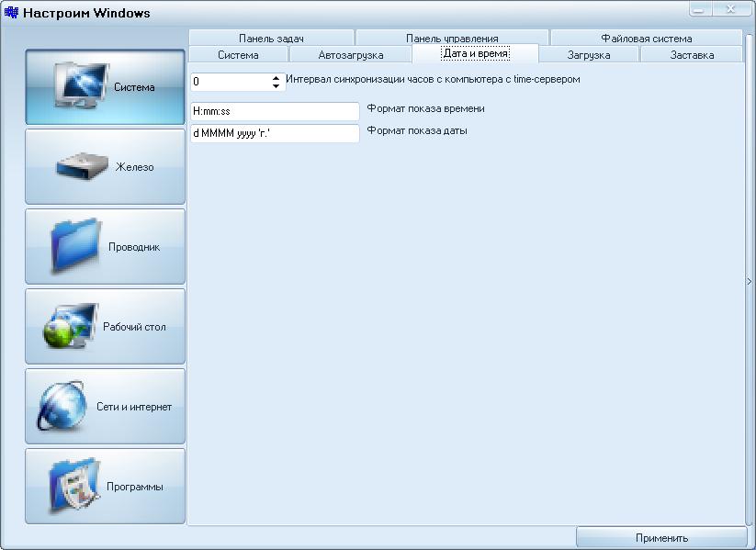Click the hard drive icon in Железо
The height and width of the screenshot is (550, 756).
pos(82,166)
